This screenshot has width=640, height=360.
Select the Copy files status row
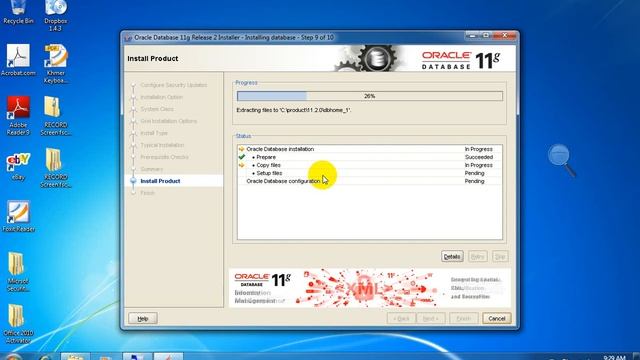(x=370, y=165)
